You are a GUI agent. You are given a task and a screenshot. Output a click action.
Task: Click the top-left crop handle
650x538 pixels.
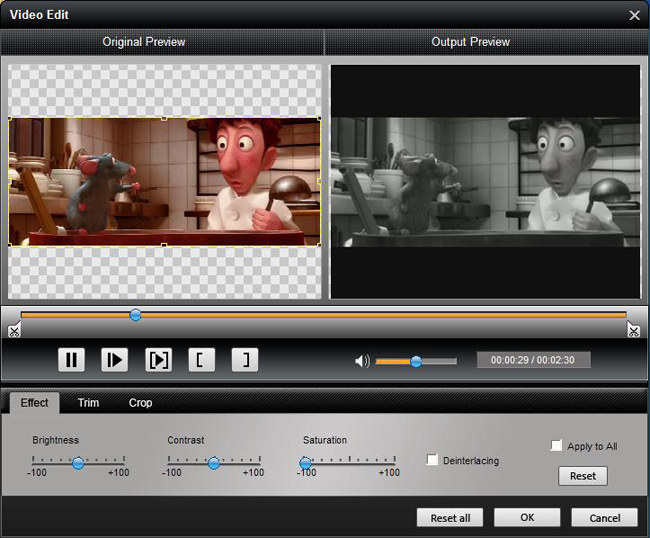pyautogui.click(x=10, y=119)
